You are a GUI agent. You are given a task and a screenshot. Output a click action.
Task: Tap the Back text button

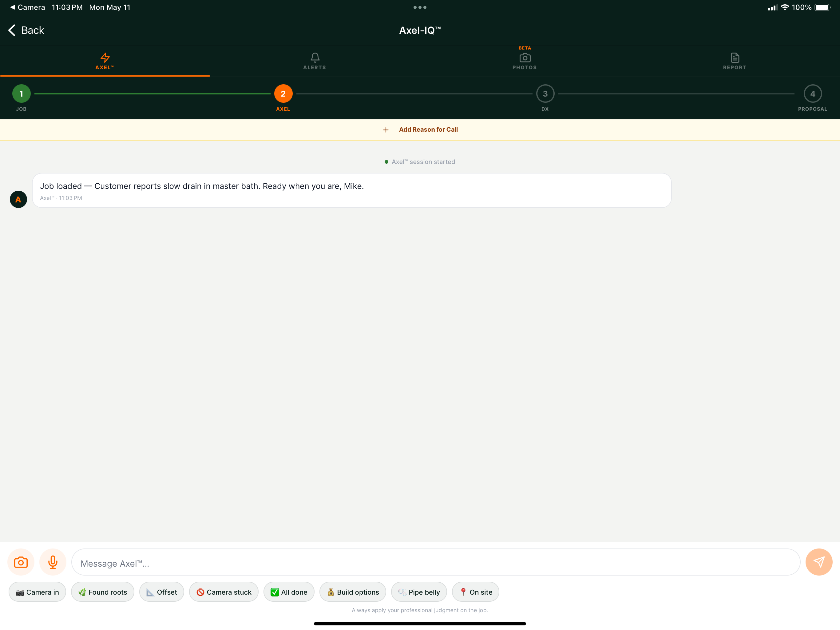tap(33, 30)
